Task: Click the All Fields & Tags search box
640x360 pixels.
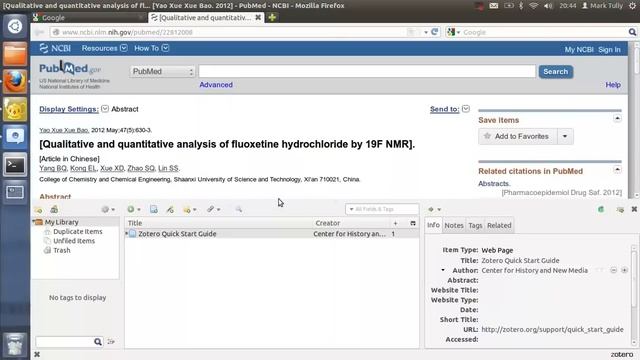Action: [x=382, y=209]
